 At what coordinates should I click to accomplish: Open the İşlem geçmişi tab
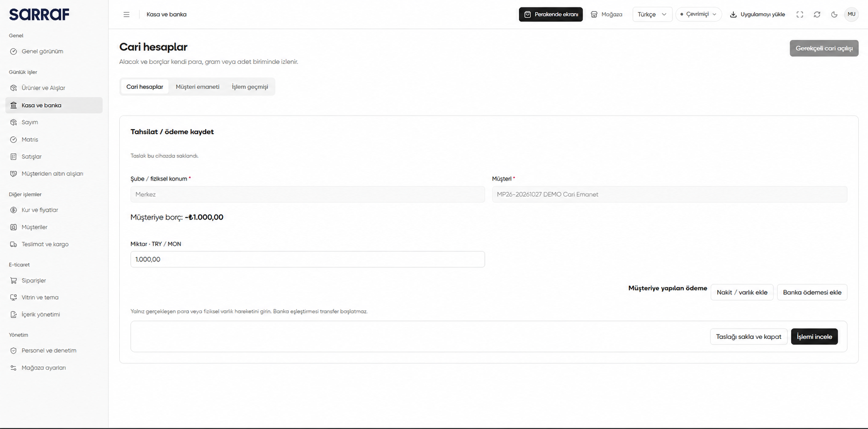point(250,87)
